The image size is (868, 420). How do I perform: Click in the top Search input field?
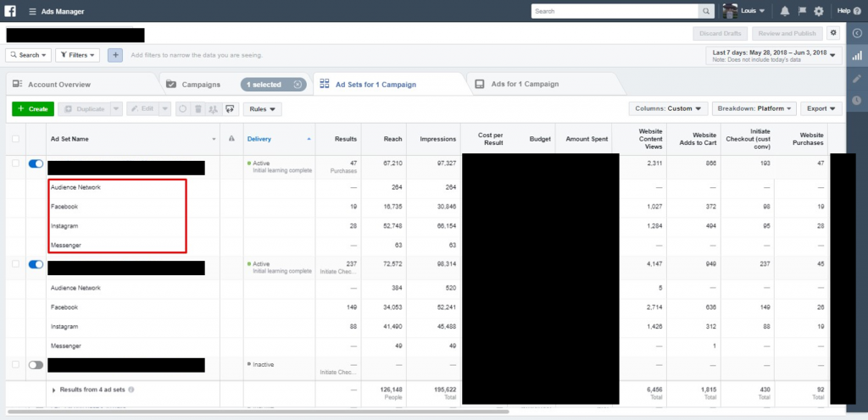[x=615, y=11]
